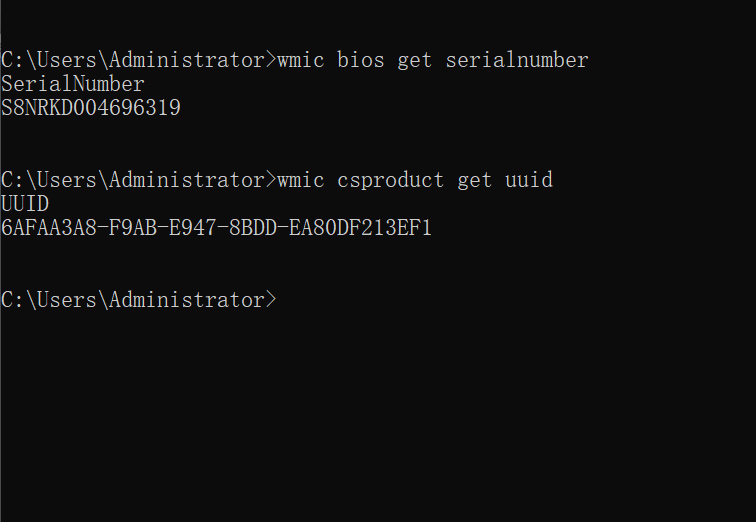The height and width of the screenshot is (522, 756).
Task: Click the UUID's first segment 6AFAA3A8
Action: pyautogui.click(x=48, y=228)
